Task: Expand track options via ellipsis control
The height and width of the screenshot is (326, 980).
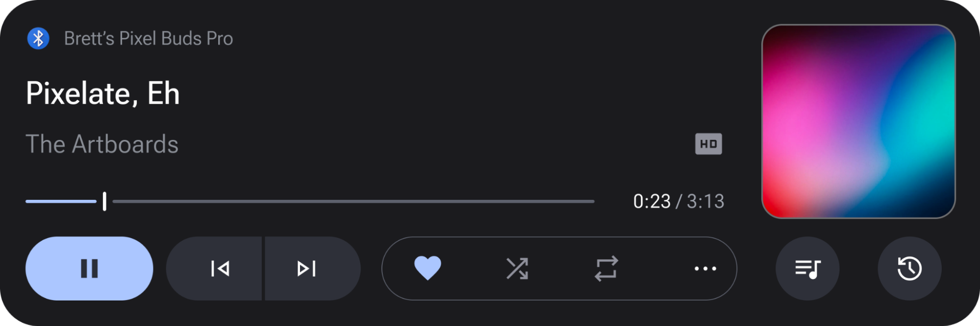Action: (x=705, y=268)
